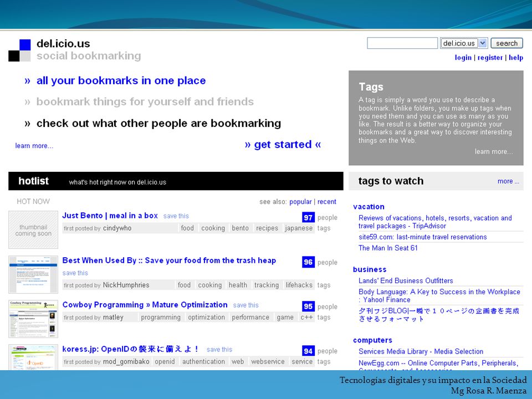Click the 94 people count badge

coord(308,351)
